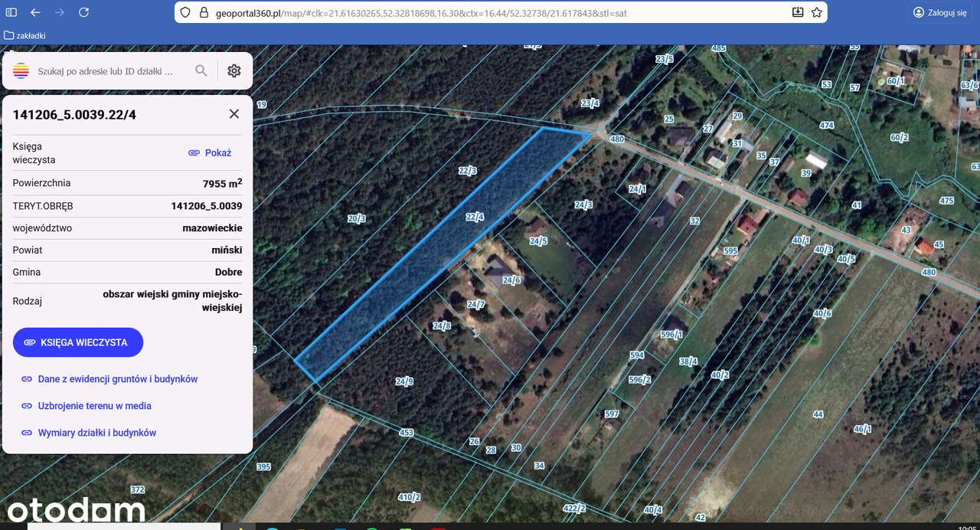Click the Zaloguj się sign-in button
This screenshot has width=980, height=530.
point(940,12)
